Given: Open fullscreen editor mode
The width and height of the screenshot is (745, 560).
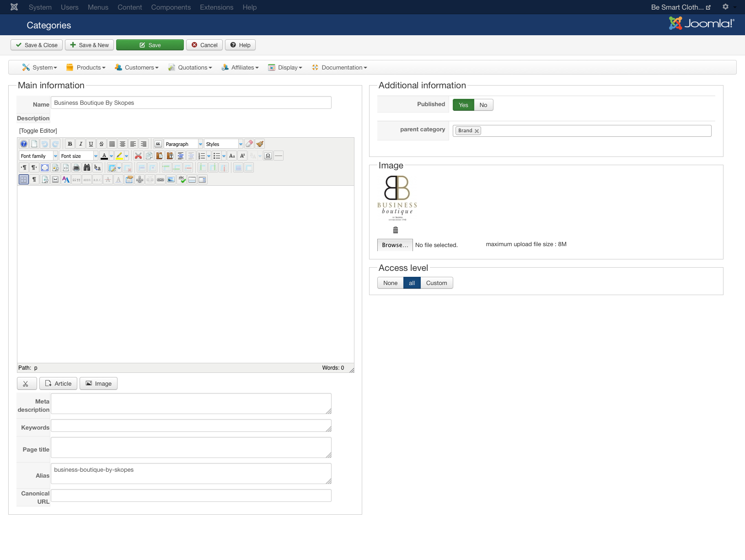Looking at the screenshot, I should tap(45, 168).
